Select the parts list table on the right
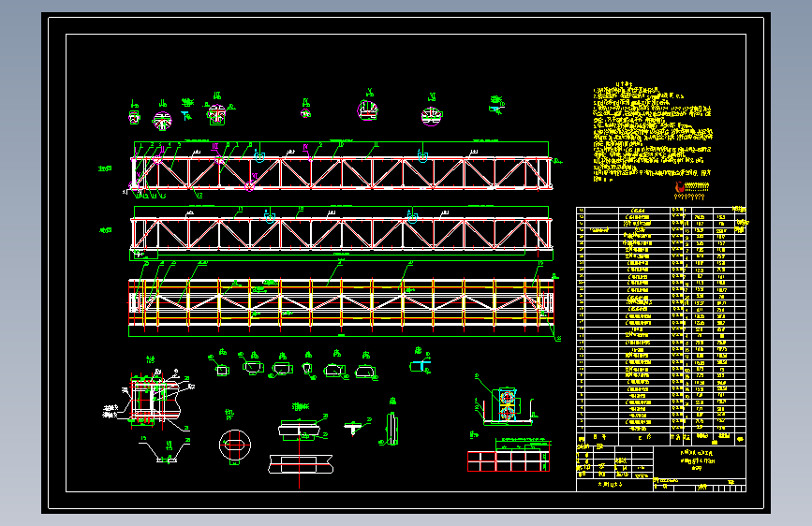812x526 pixels. [x=661, y=325]
